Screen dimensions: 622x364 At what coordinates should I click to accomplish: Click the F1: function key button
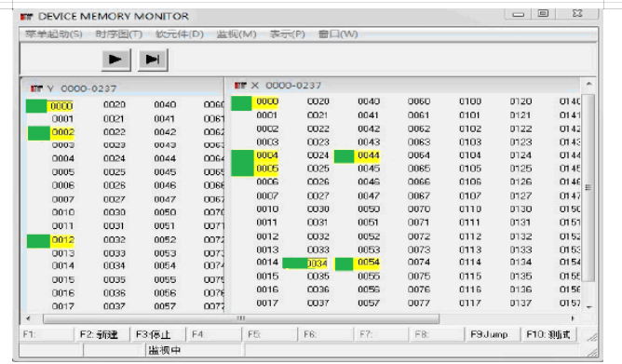click(47, 334)
